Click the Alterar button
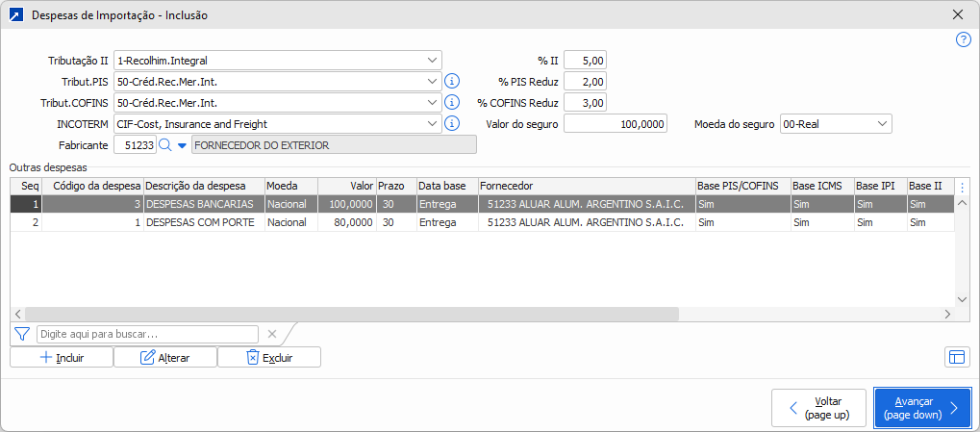 pos(164,357)
